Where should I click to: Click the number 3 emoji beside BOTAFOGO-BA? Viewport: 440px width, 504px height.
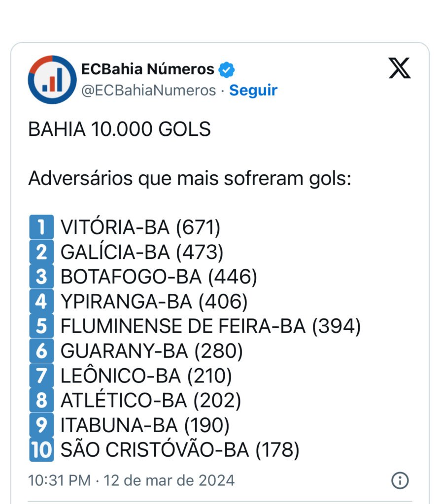pyautogui.click(x=41, y=277)
